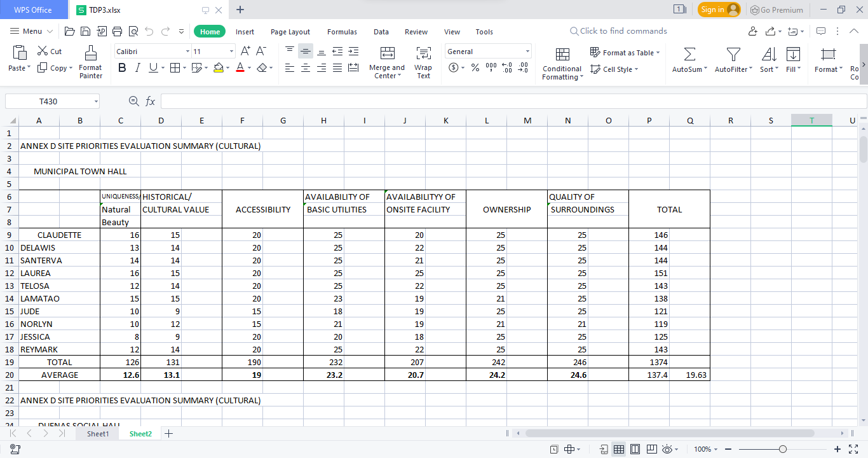
Task: Click the Undo arrow
Action: click(x=149, y=31)
